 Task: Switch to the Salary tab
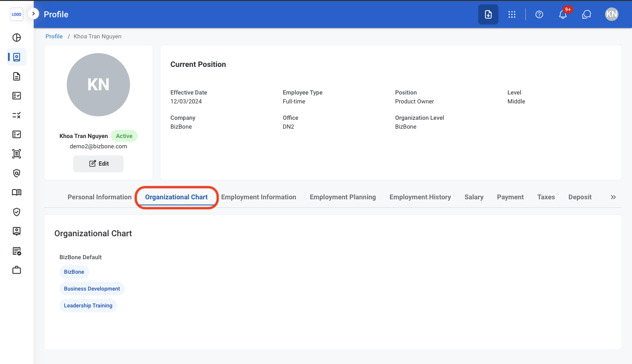click(x=474, y=197)
